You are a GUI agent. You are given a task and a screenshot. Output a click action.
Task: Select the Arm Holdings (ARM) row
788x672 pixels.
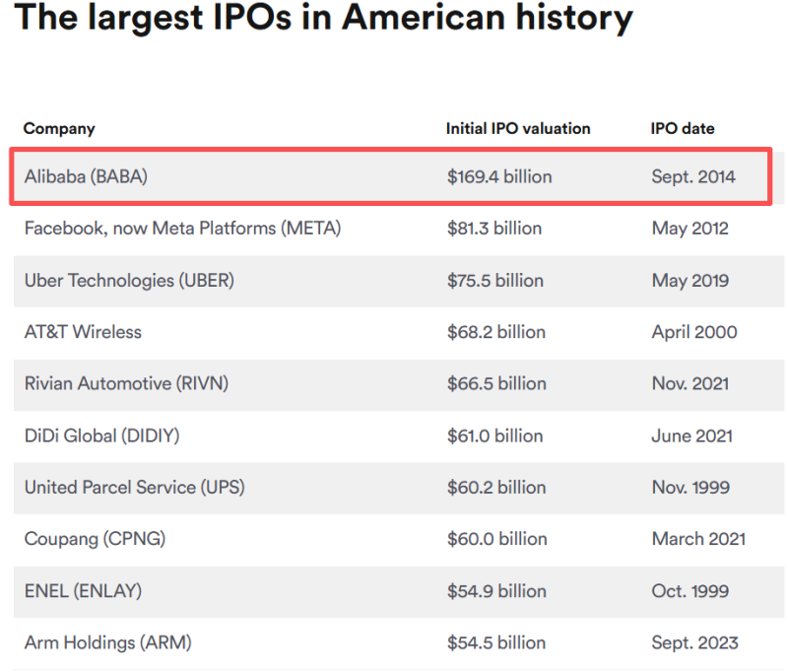tap(399, 643)
